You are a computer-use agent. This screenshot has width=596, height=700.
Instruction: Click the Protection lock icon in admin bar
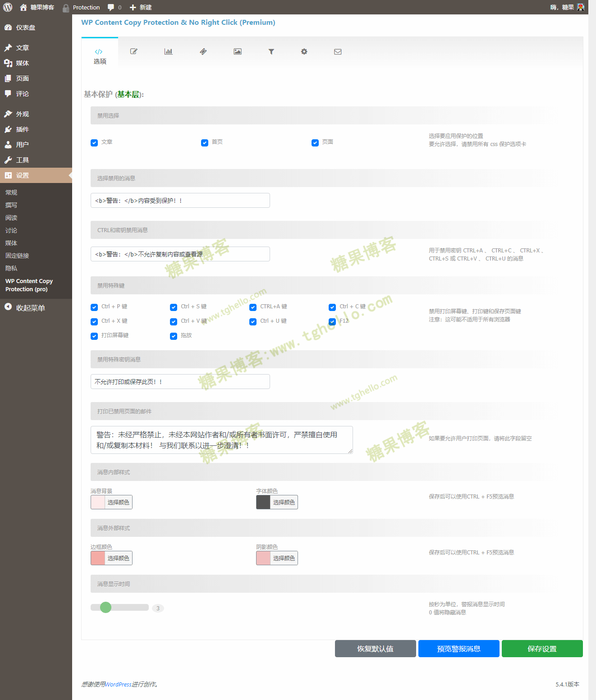click(66, 8)
